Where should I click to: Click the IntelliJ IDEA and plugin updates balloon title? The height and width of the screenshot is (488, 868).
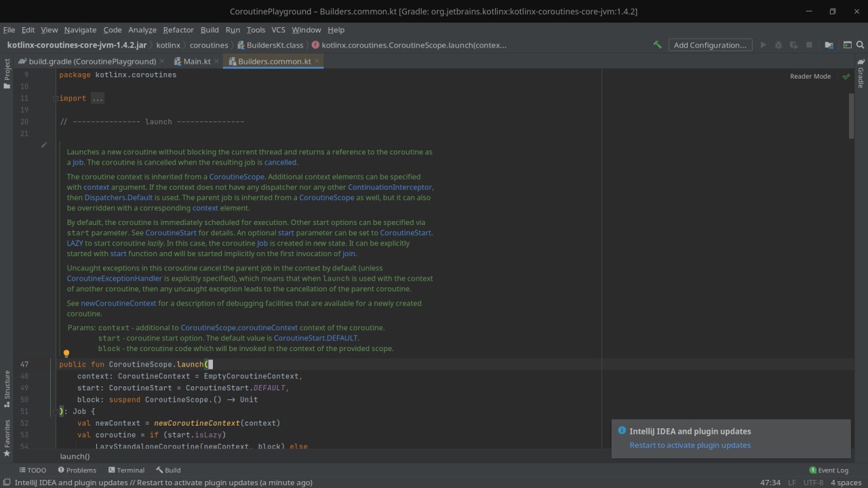690,431
